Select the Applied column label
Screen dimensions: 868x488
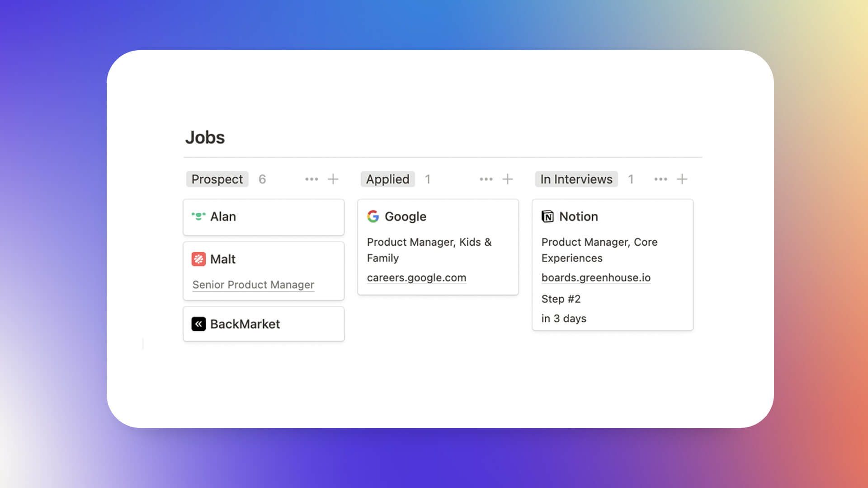tap(387, 179)
